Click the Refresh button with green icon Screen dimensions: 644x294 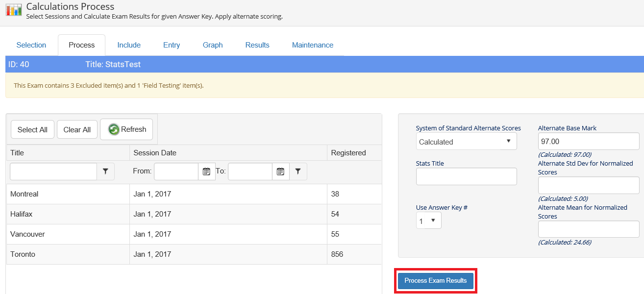click(126, 129)
